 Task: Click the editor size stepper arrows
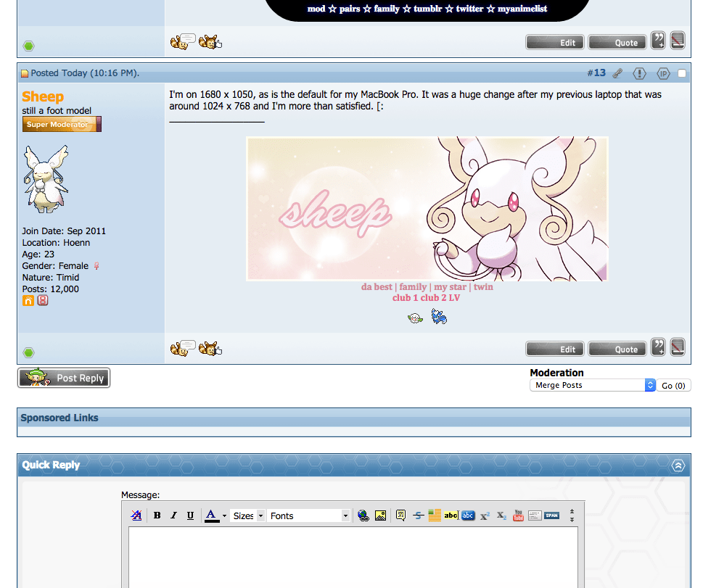572,515
